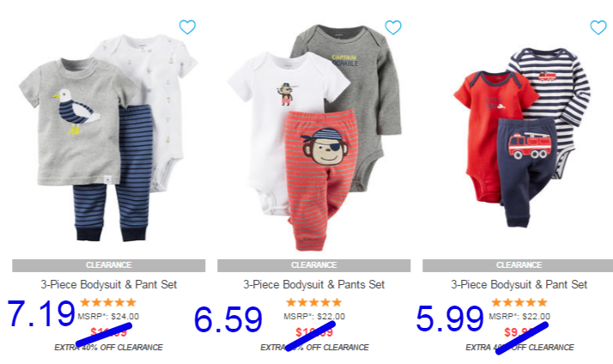
Task: View star ratings for the pirate monkey set
Action: pyautogui.click(x=314, y=302)
